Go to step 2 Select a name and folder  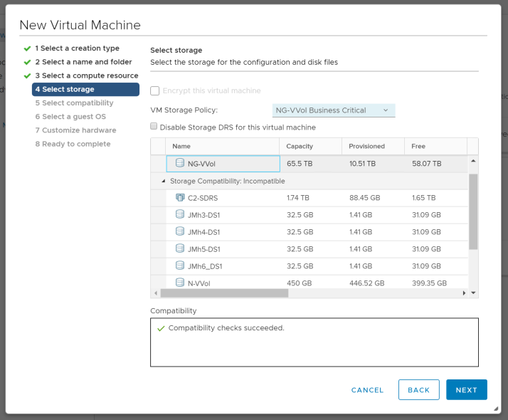[83, 62]
